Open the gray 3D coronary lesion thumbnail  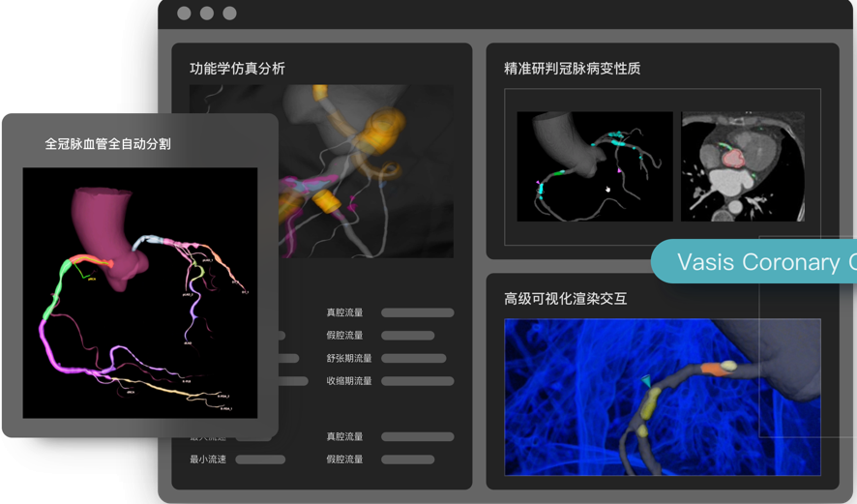594,165
